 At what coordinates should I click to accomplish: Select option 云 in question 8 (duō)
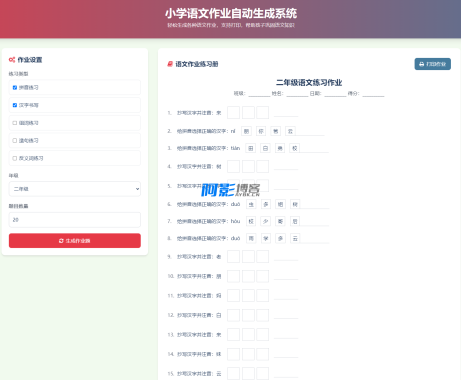(295, 238)
